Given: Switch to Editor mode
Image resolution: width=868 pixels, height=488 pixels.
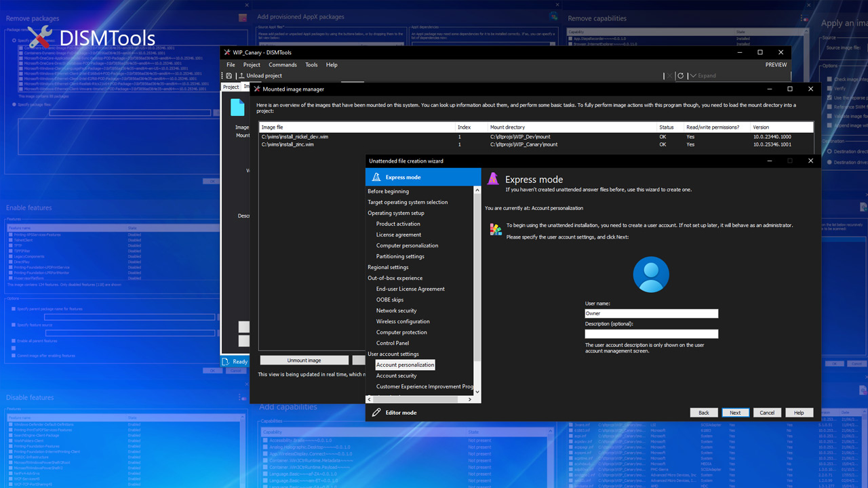Looking at the screenshot, I should pos(423,412).
